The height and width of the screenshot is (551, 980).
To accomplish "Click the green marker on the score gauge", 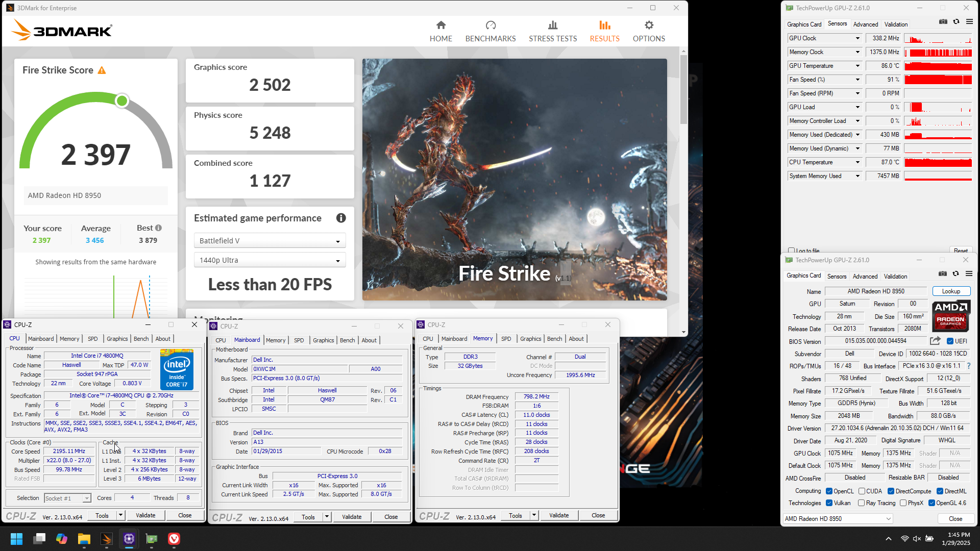I will tap(121, 101).
